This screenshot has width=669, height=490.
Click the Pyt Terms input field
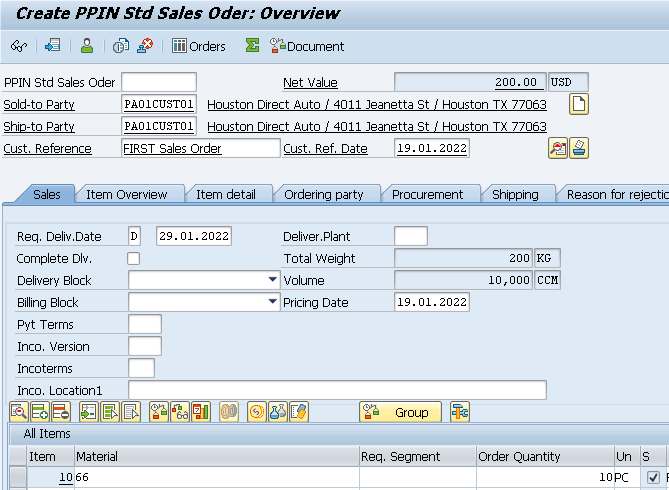click(145, 324)
